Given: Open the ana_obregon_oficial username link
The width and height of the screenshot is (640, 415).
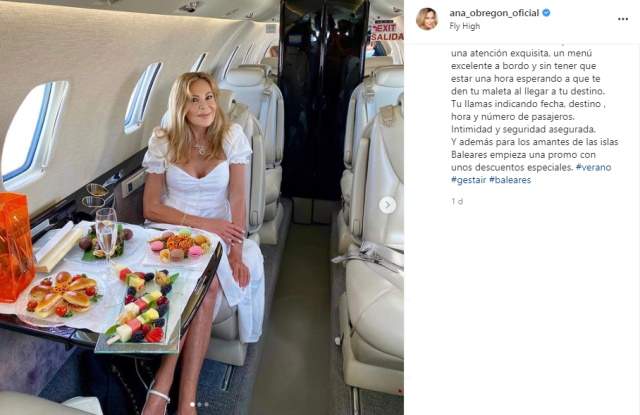Looking at the screenshot, I should coord(494,13).
